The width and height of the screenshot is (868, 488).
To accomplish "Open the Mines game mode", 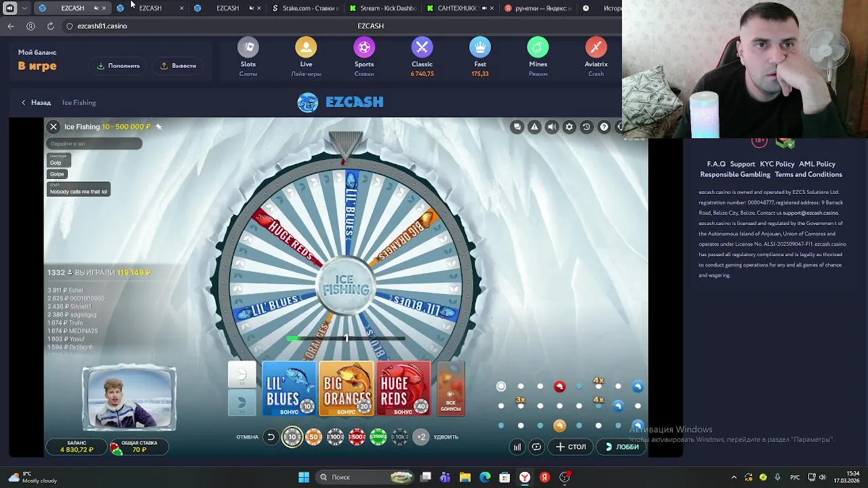I will 538,47.
